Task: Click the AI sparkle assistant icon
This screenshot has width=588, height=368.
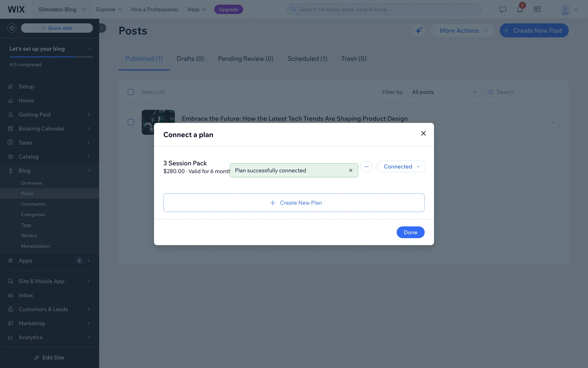Action: coord(418,31)
